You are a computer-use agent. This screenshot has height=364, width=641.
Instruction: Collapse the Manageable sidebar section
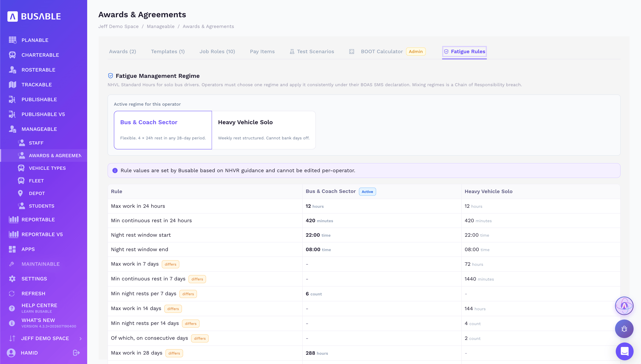(39, 129)
